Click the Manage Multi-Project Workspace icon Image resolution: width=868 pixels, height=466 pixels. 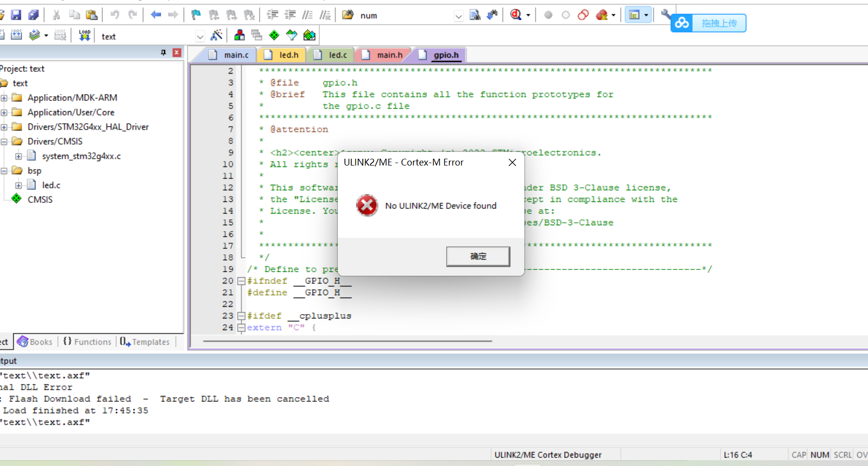(x=257, y=35)
